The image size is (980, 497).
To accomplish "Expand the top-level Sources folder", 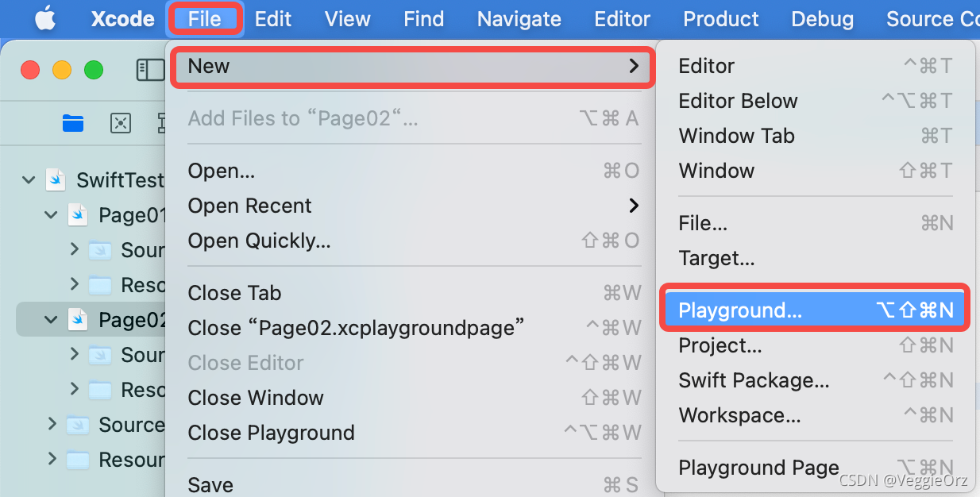I will [52, 424].
